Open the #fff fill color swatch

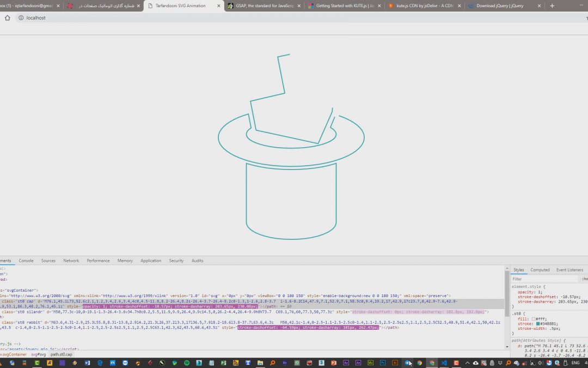[533, 319]
